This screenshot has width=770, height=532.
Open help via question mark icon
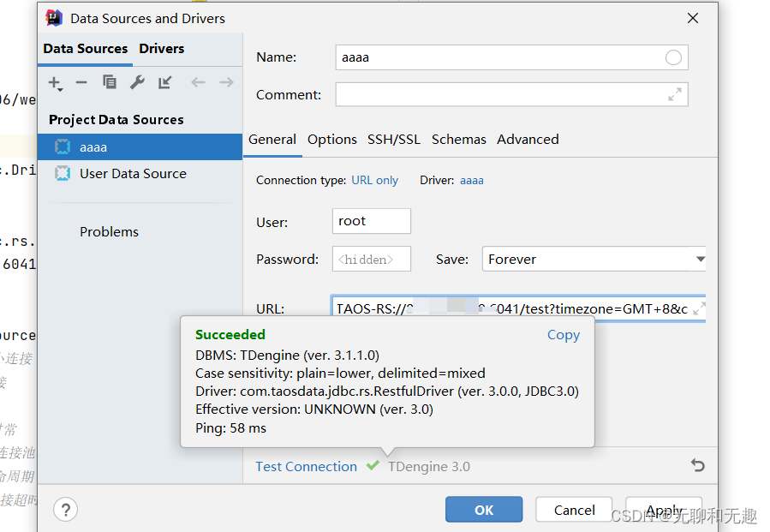coord(66,509)
